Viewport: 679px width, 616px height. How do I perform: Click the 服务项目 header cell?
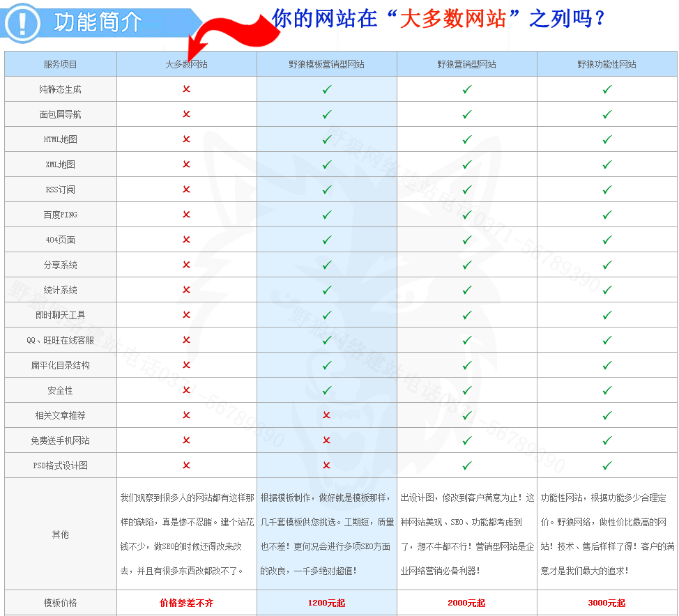click(x=61, y=64)
